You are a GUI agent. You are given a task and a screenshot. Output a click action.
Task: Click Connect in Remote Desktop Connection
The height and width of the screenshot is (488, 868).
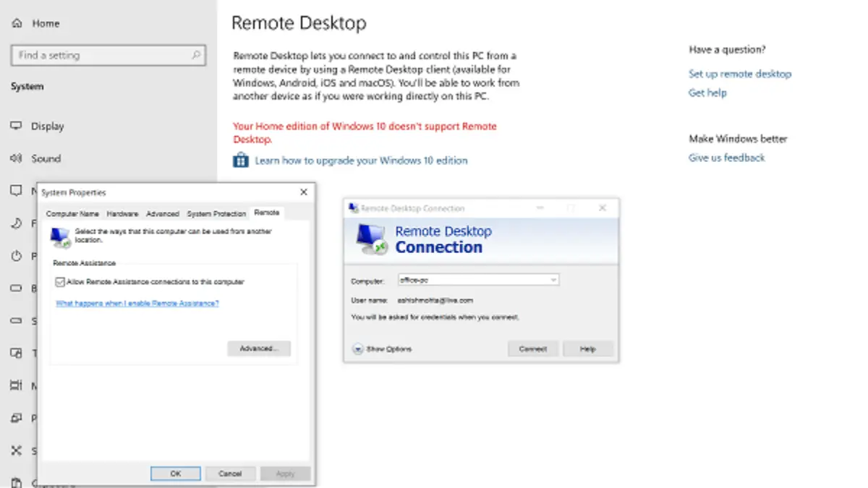[533, 349]
